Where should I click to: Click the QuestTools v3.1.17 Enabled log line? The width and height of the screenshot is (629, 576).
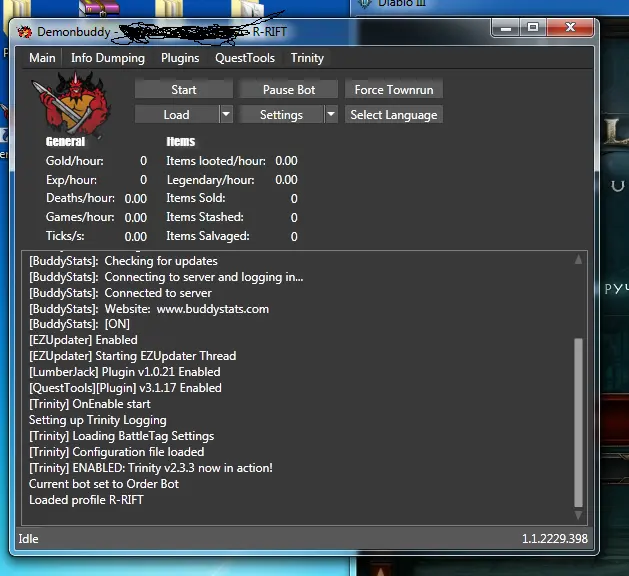(125, 388)
